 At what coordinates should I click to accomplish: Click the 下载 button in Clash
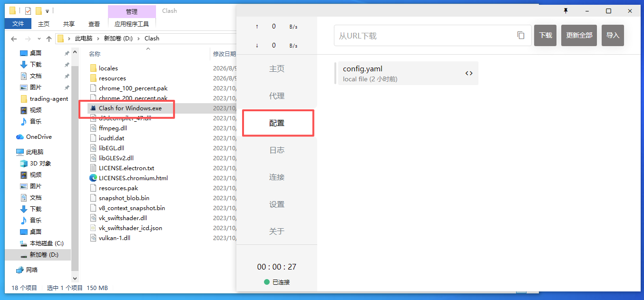[x=546, y=36]
